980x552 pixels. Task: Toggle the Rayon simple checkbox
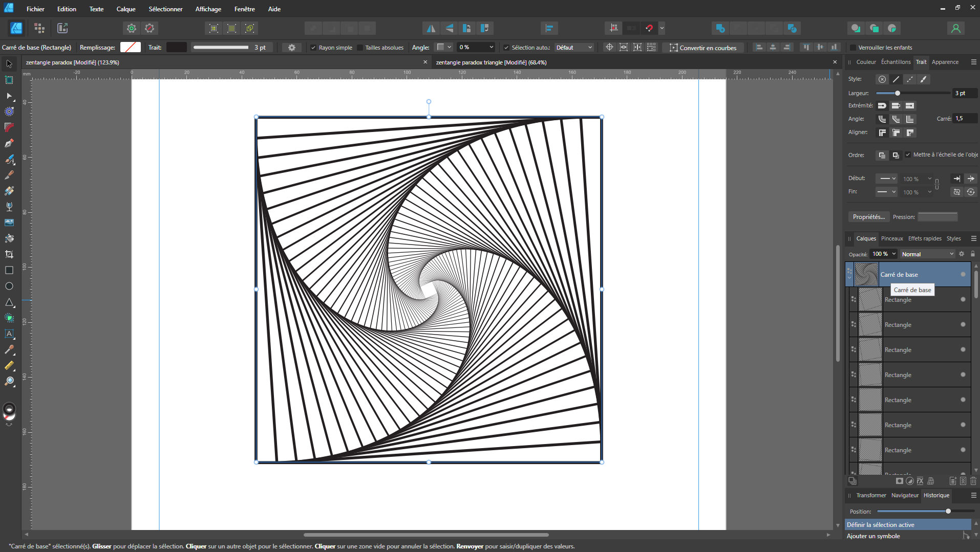pos(313,48)
